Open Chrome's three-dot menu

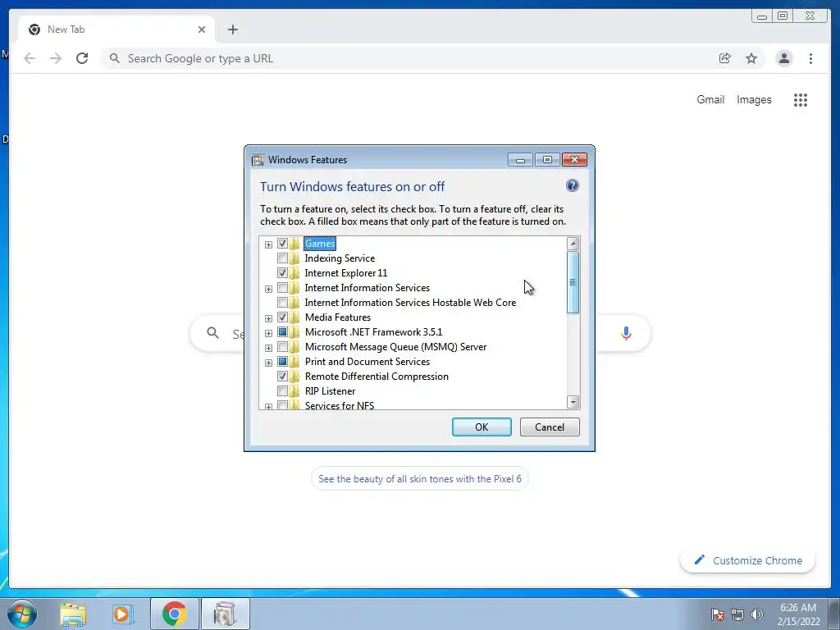coord(810,58)
